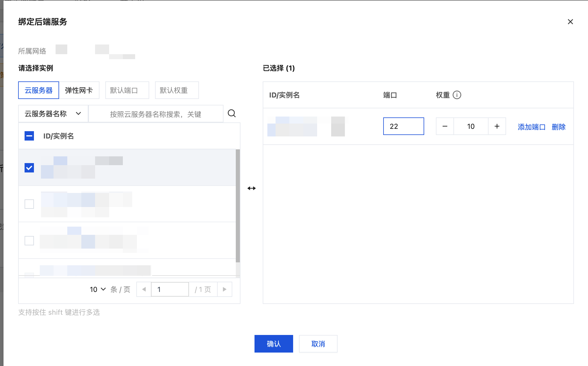Click the transfer arrows icon between panels
Screen dimensions: 588x366
[252, 188]
